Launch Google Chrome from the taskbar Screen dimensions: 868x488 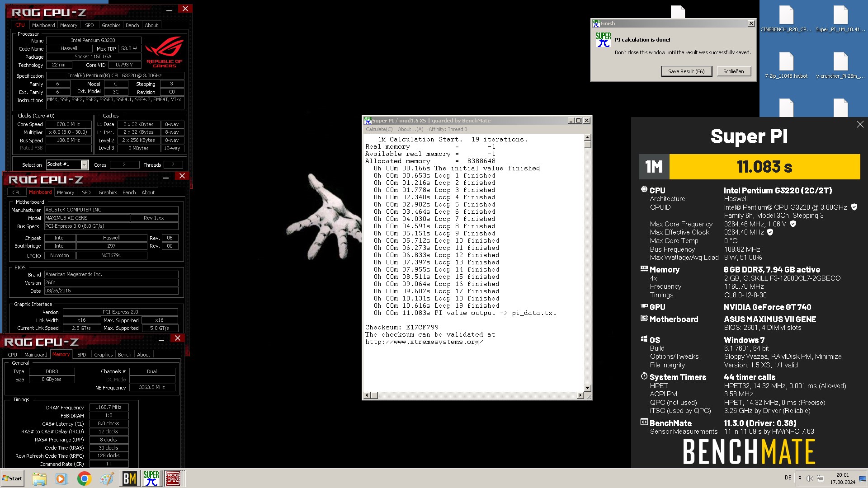pos(84,479)
